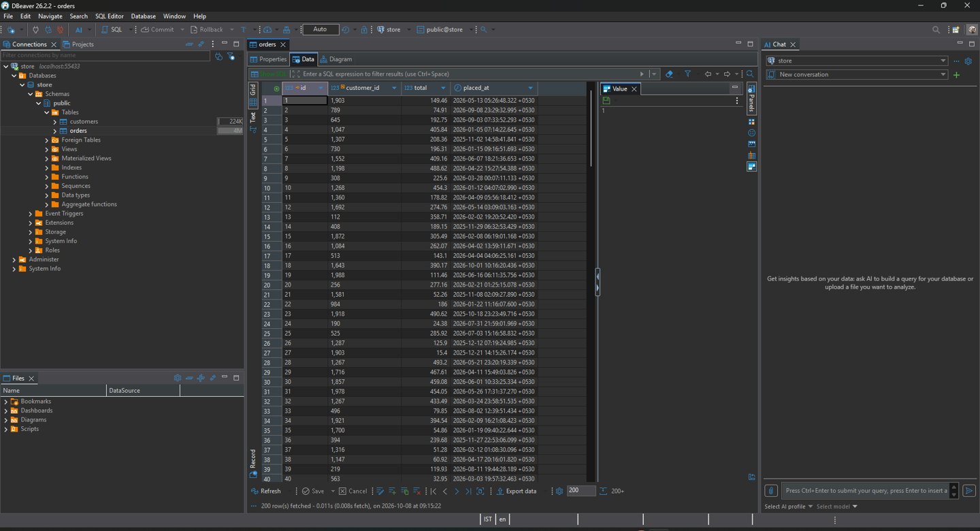980x531 pixels.
Task: Click the Filter connections by name field
Action: pos(105,55)
